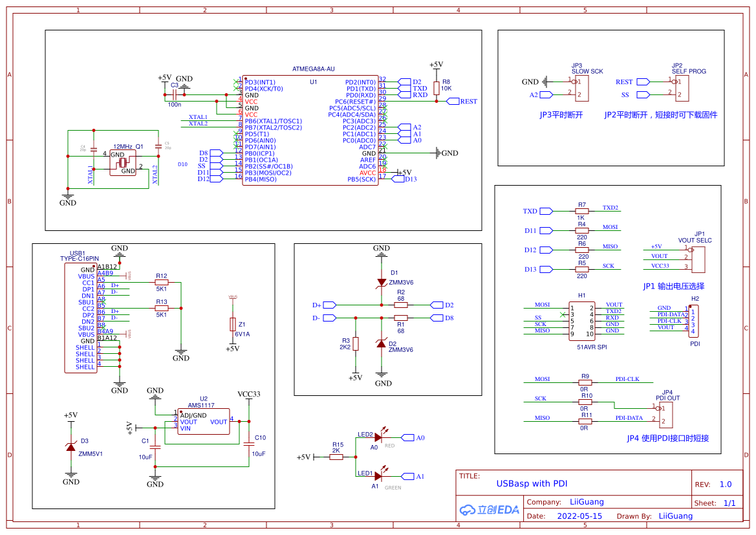Click the D3 ZMM5V1 zener diode
756x535 pixels.
pos(70,447)
